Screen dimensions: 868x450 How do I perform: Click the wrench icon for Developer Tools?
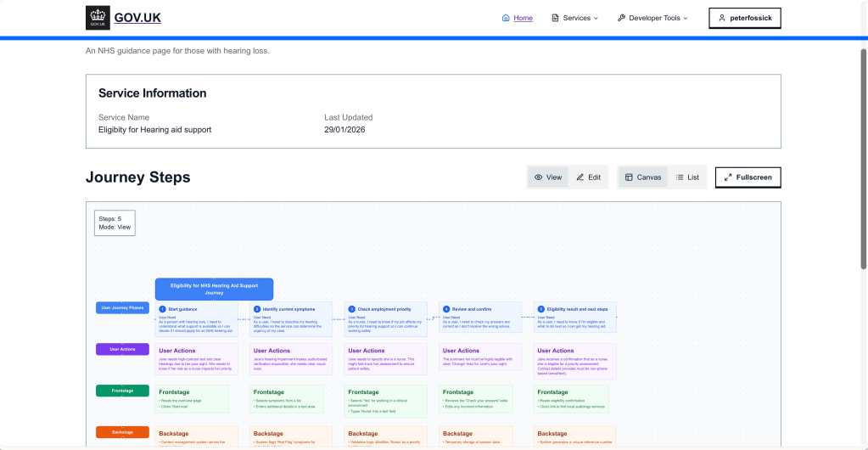[x=621, y=18]
